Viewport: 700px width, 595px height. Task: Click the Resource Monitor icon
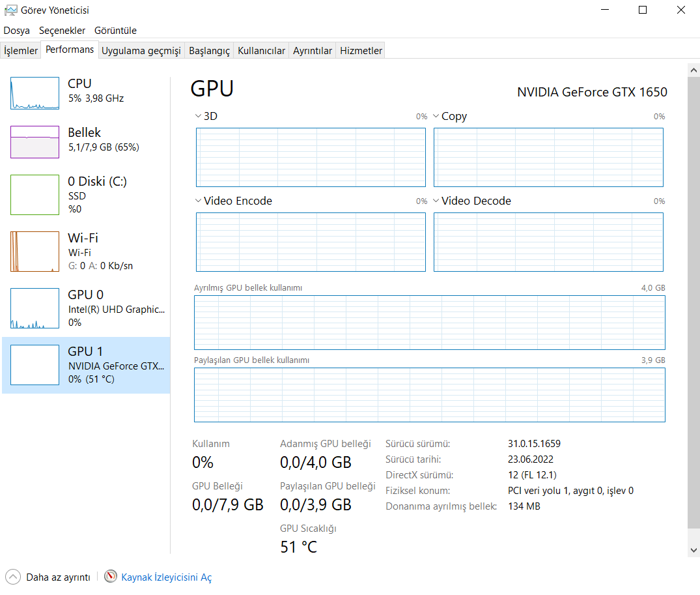(x=111, y=577)
